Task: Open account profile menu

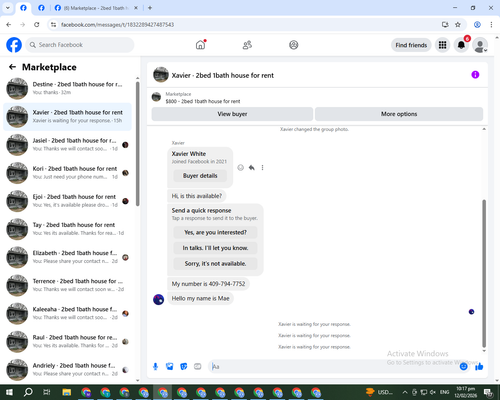Action: click(480, 45)
